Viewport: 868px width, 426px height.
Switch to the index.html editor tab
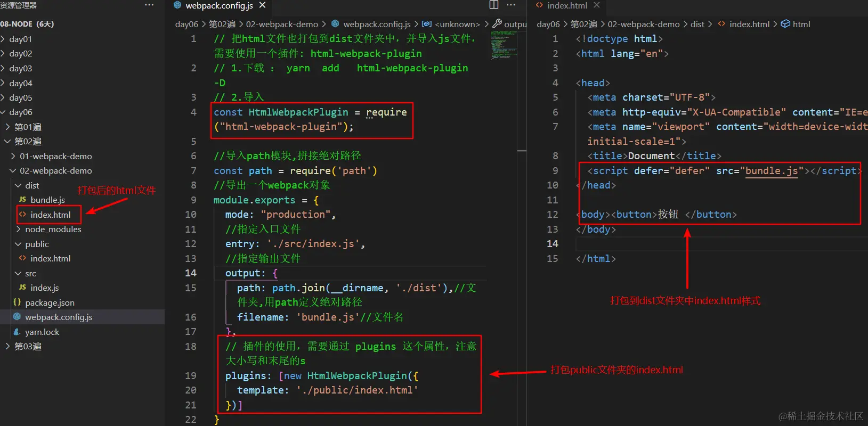(x=567, y=5)
